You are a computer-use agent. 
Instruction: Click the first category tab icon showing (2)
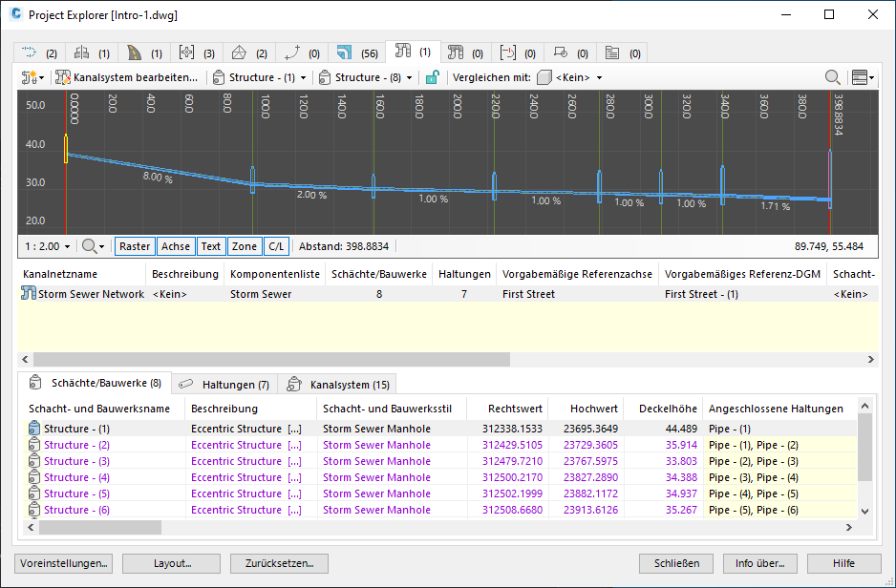[x=29, y=52]
